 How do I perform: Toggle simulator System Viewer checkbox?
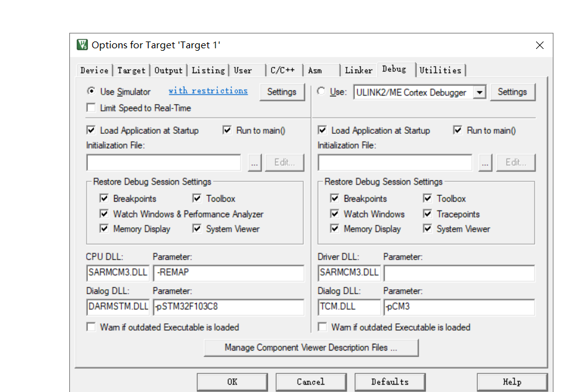coord(197,229)
